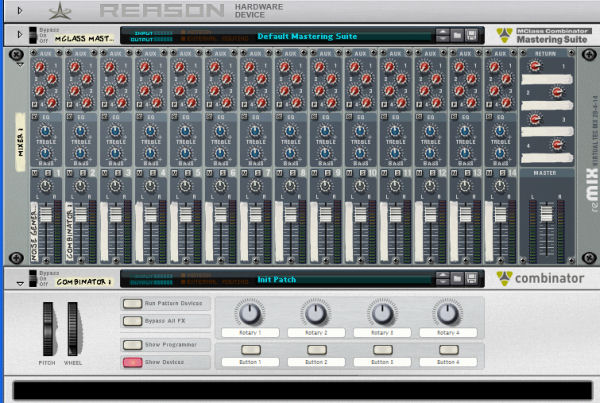The image size is (600, 403).
Task: Click Show Programmer button
Action: [132, 345]
